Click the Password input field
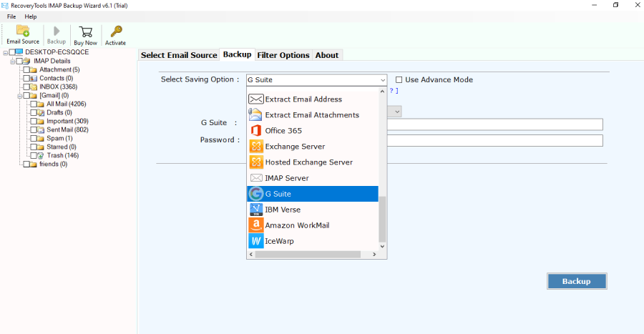 click(494, 140)
